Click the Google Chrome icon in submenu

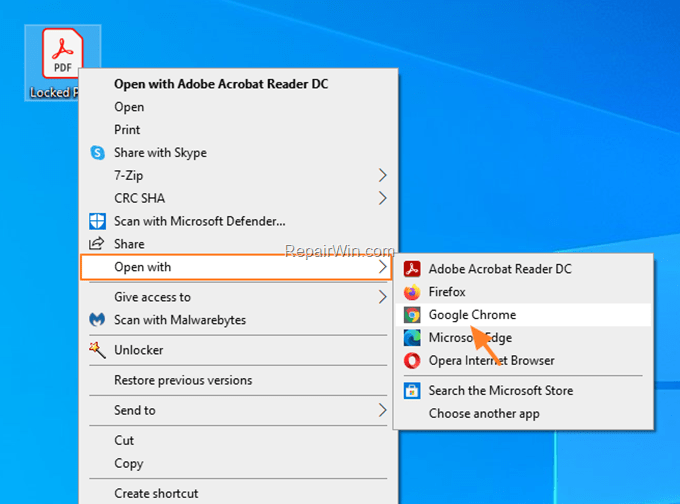click(412, 315)
